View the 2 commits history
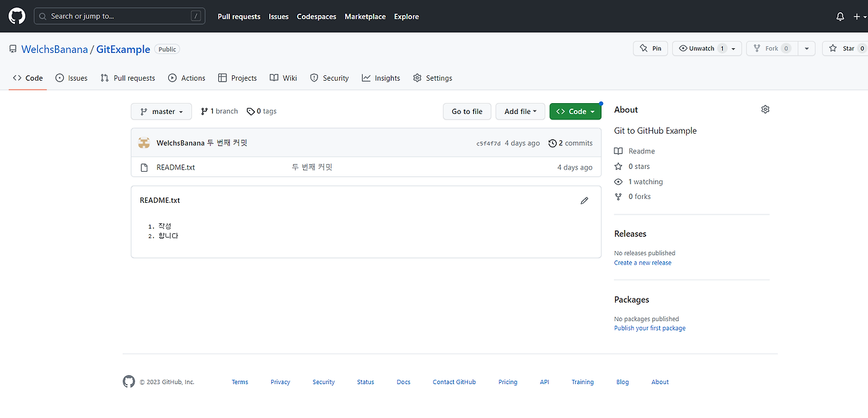 point(570,143)
